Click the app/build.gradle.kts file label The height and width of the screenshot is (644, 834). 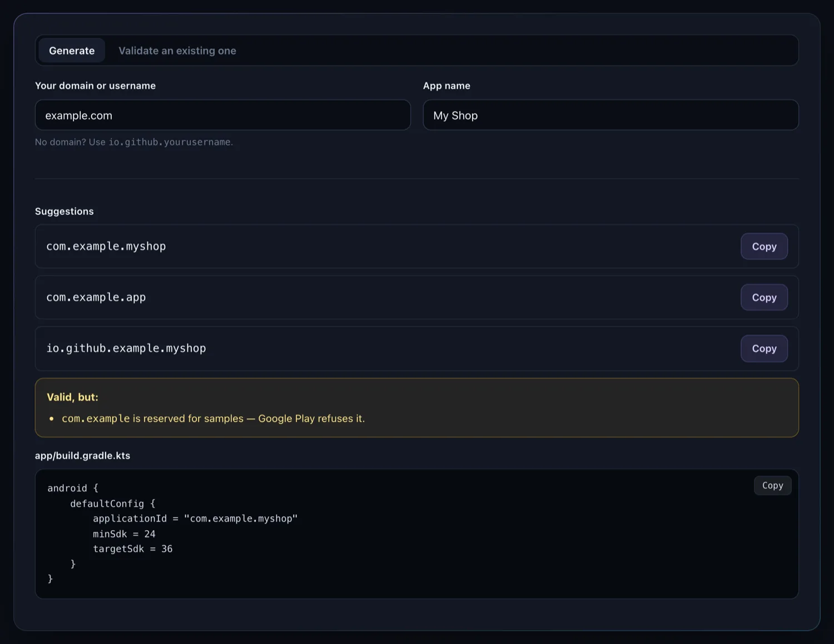(82, 456)
